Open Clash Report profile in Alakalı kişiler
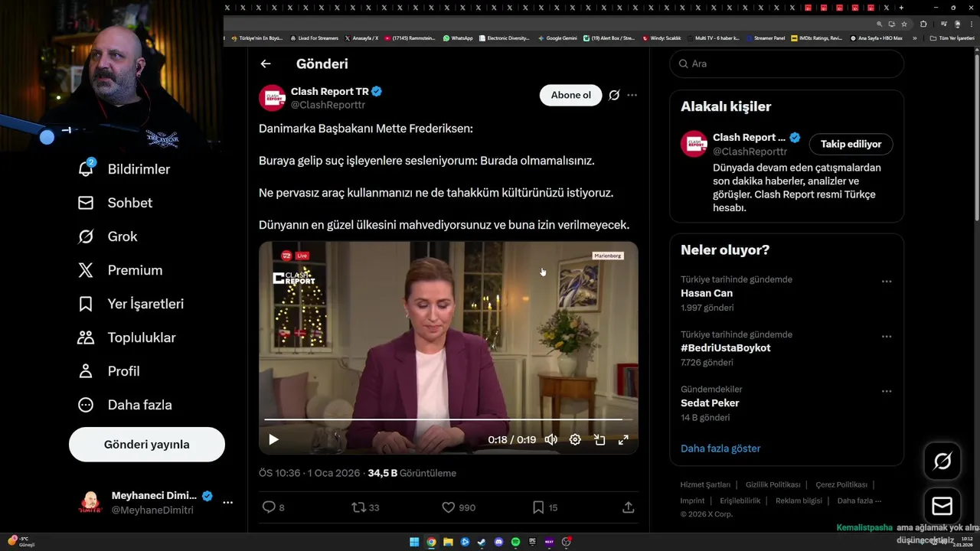 point(749,138)
